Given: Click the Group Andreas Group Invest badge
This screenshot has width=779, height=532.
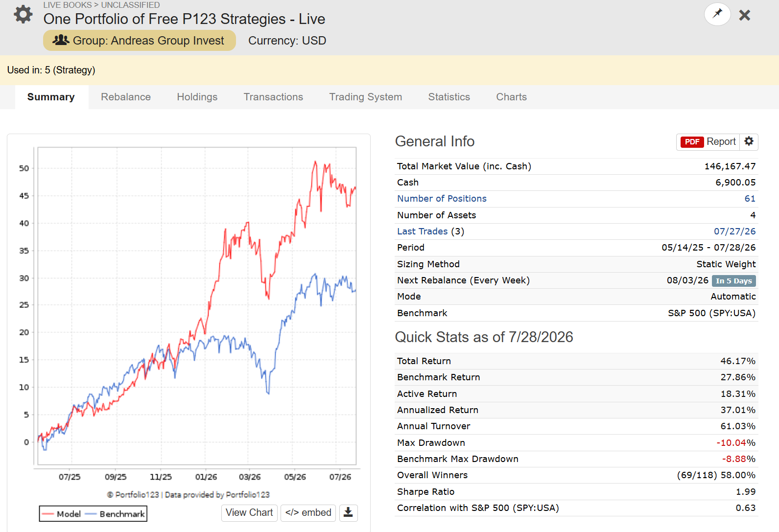Looking at the screenshot, I should pos(139,41).
